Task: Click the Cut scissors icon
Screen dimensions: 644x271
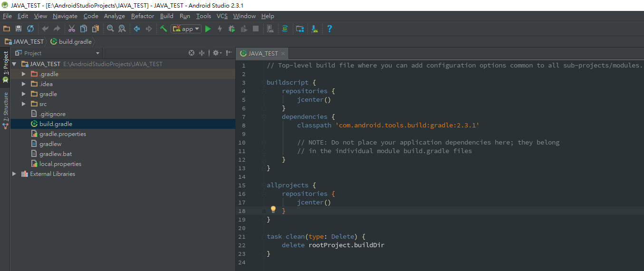Action: click(72, 29)
